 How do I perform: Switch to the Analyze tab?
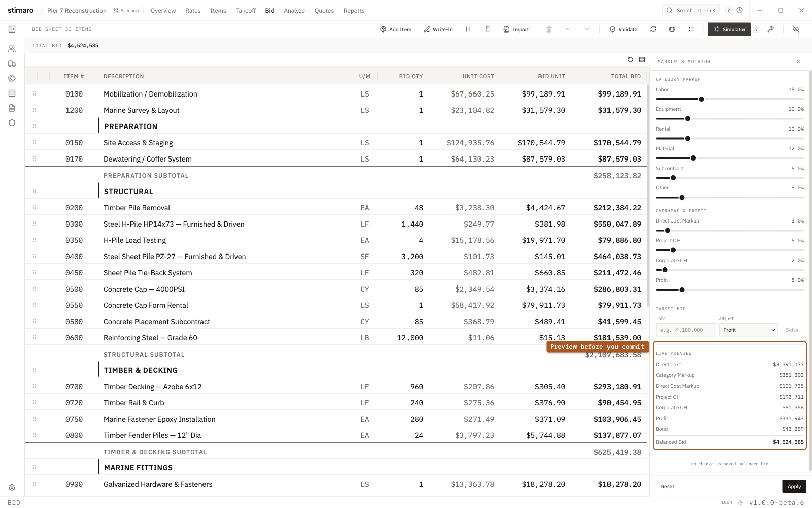click(294, 11)
